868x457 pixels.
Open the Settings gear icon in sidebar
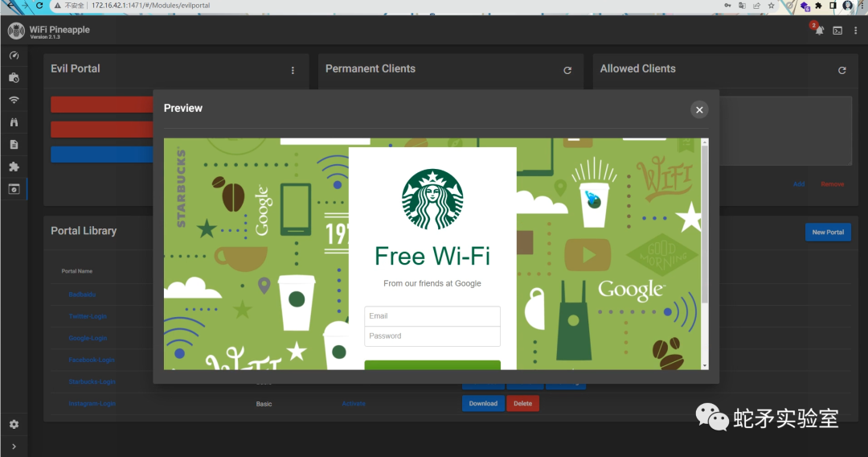point(14,424)
